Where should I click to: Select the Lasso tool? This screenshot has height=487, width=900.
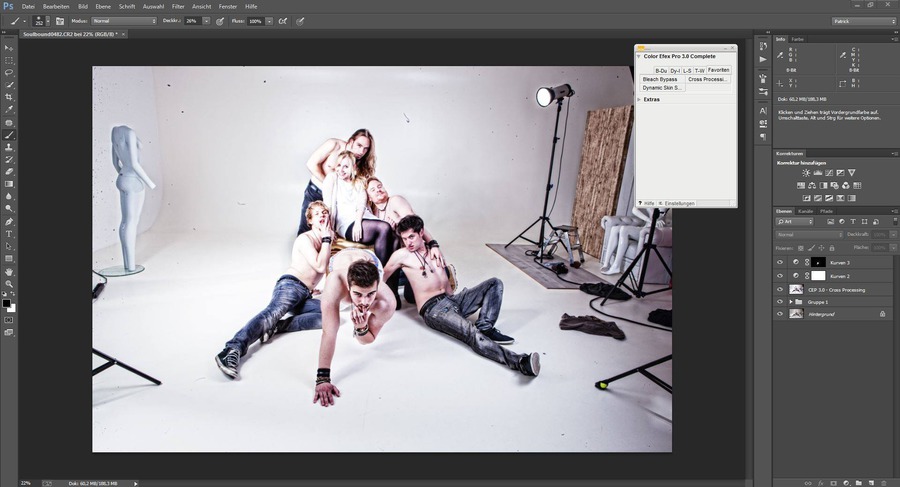pyautogui.click(x=10, y=72)
